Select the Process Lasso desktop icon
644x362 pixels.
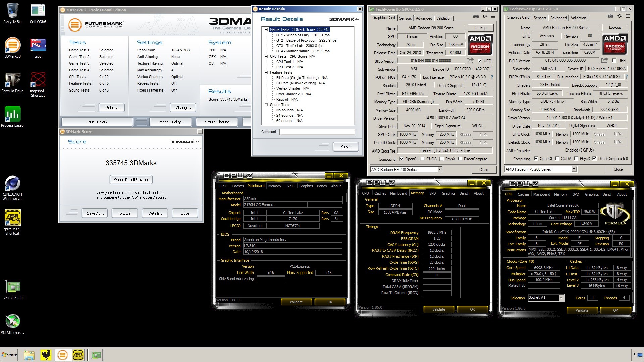pyautogui.click(x=12, y=117)
